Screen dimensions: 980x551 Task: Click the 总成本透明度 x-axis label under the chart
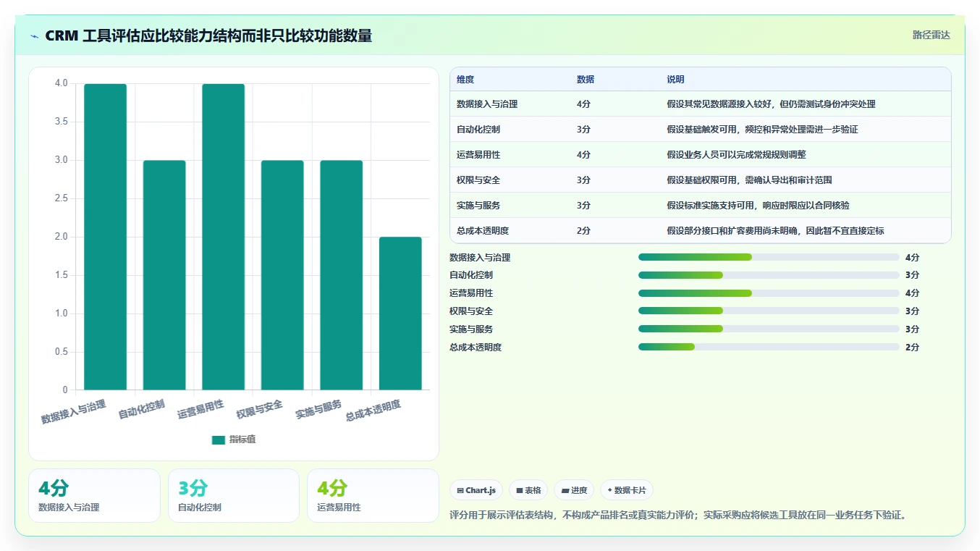pyautogui.click(x=373, y=411)
